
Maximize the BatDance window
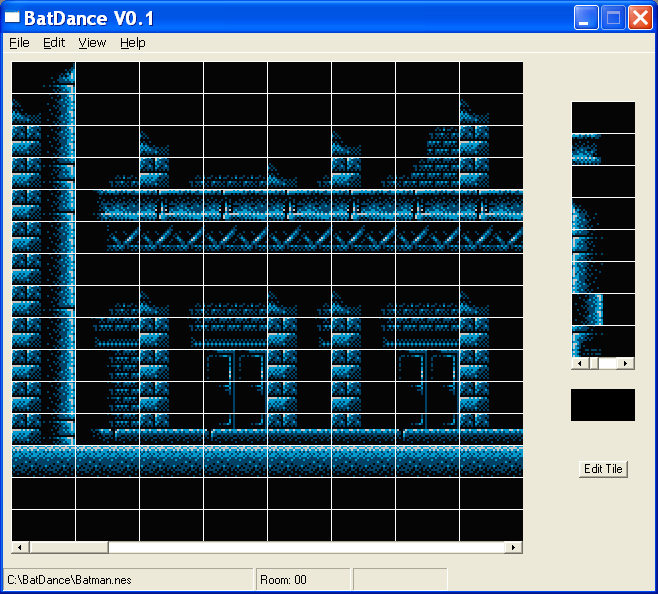click(613, 17)
